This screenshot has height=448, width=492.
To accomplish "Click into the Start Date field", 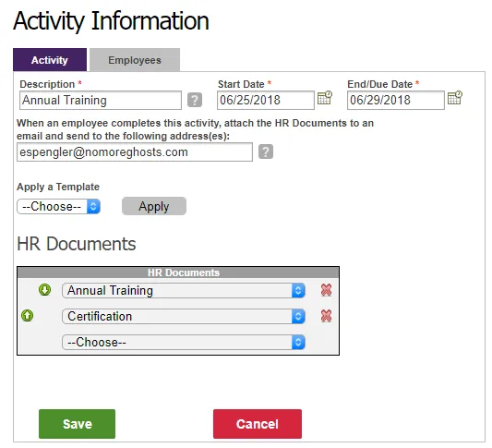I will pyautogui.click(x=266, y=100).
